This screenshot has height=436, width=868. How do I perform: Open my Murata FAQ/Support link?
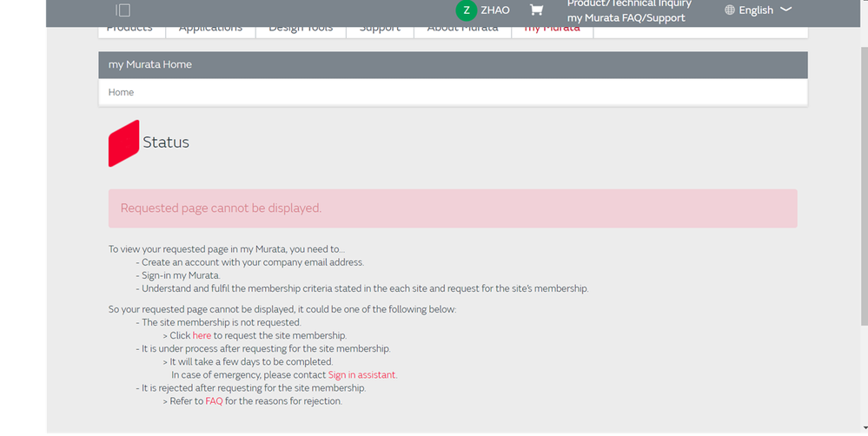(626, 17)
